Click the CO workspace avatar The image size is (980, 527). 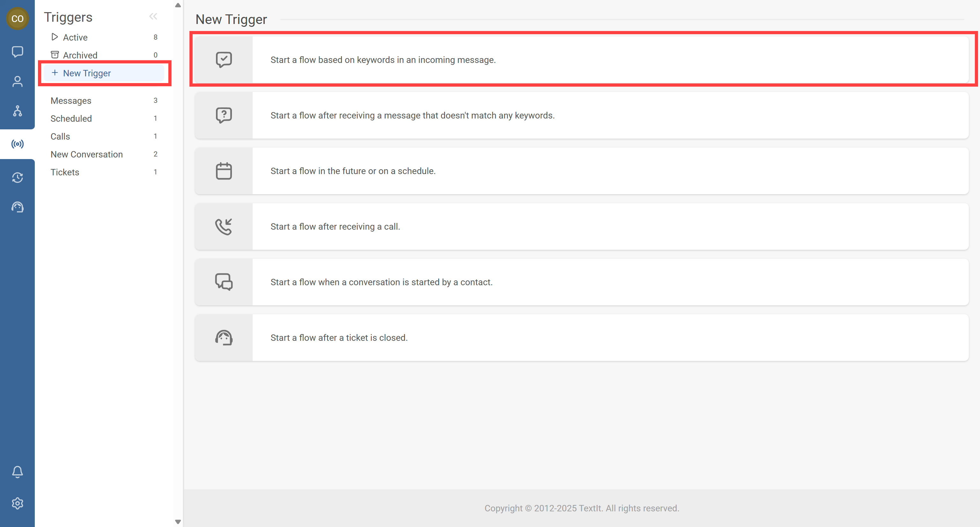tap(17, 18)
